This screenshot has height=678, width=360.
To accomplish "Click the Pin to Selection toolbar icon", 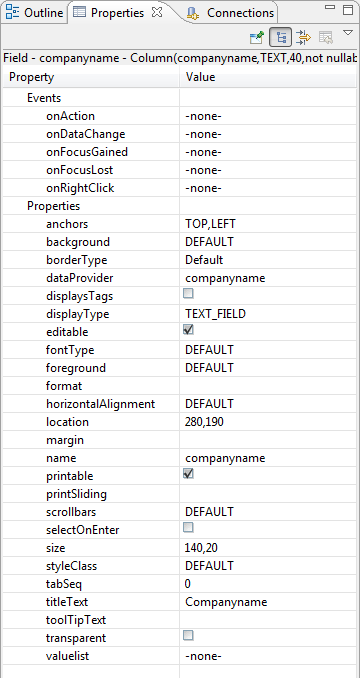I will tap(257, 38).
